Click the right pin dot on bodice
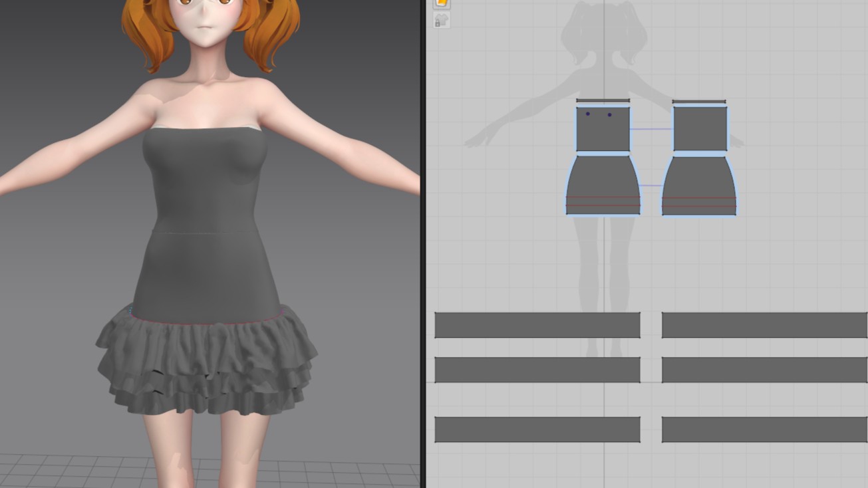868x488 pixels. coord(610,115)
